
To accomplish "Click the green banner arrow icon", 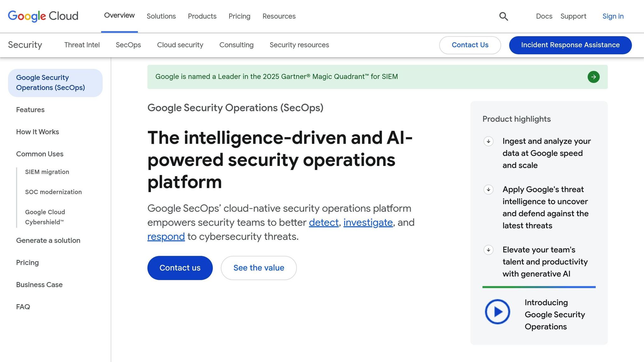I will (593, 77).
